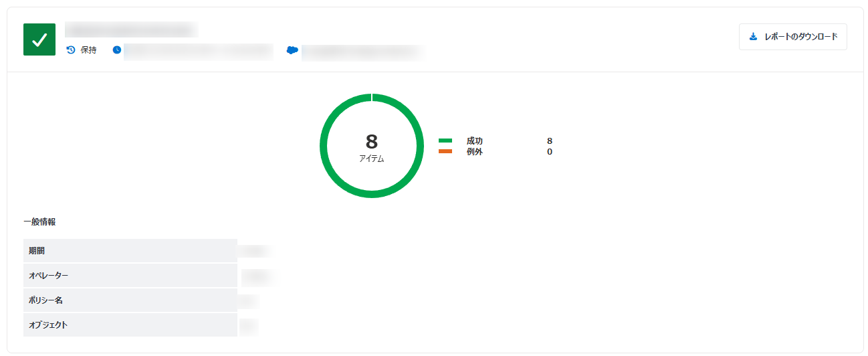Image resolution: width=868 pixels, height=356 pixels.
Task: Click the blurred text beside the clock icon
Action: [199, 51]
